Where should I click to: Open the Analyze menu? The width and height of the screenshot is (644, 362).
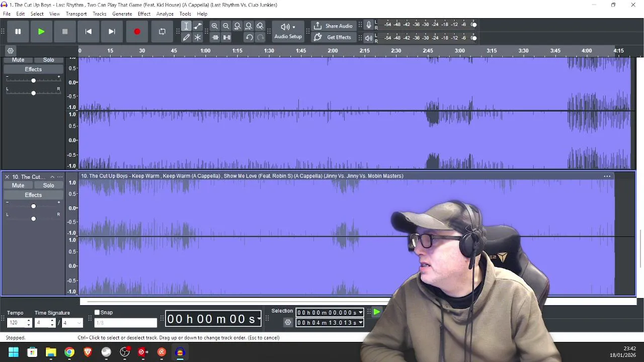(165, 14)
